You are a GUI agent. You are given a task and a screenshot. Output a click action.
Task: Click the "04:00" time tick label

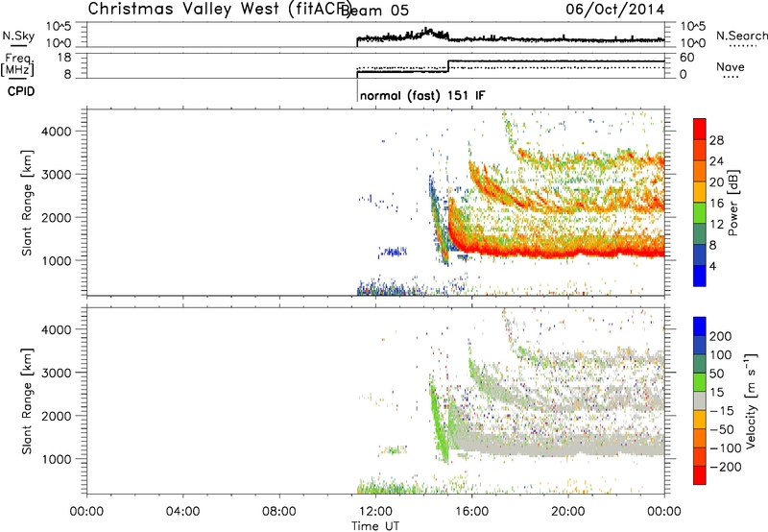pos(182,512)
